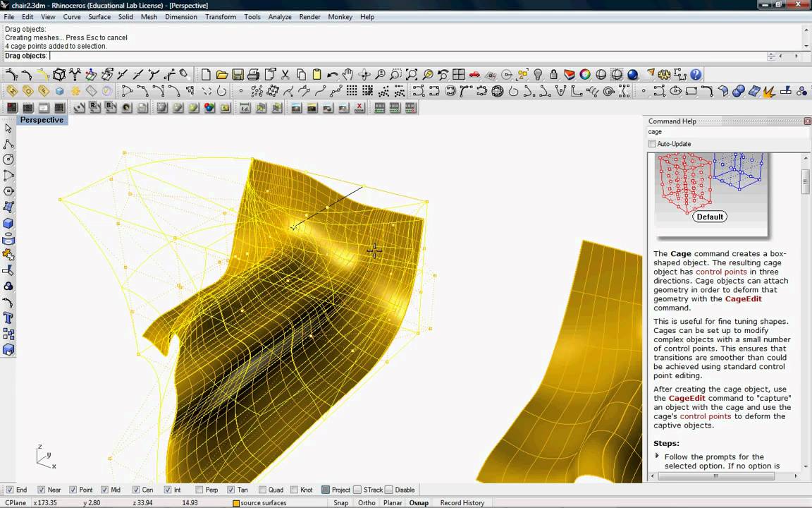Select the arrow pointer tool in left sidebar
Image resolution: width=812 pixels, height=508 pixels.
pos(8,128)
